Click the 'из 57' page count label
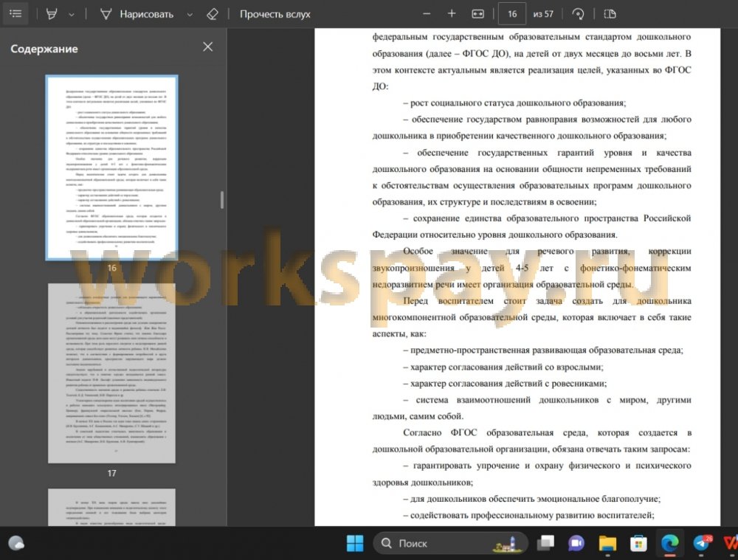This screenshot has height=560, width=738. [x=543, y=15]
